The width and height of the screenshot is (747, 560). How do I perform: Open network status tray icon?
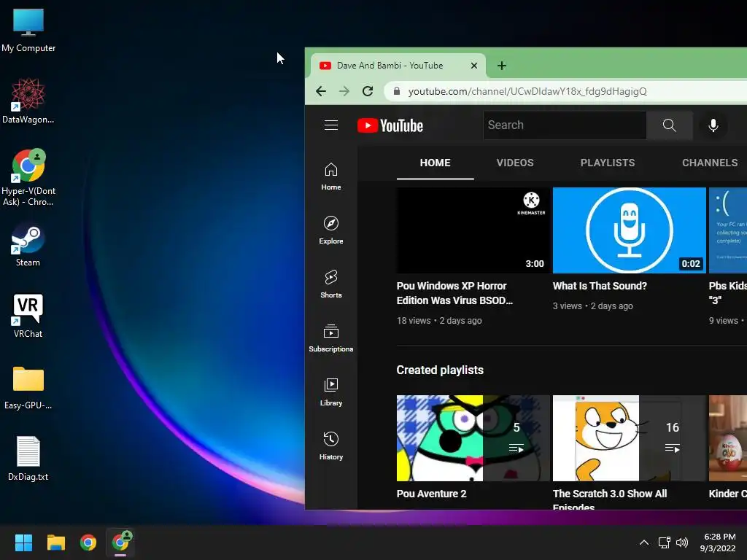pos(664,542)
